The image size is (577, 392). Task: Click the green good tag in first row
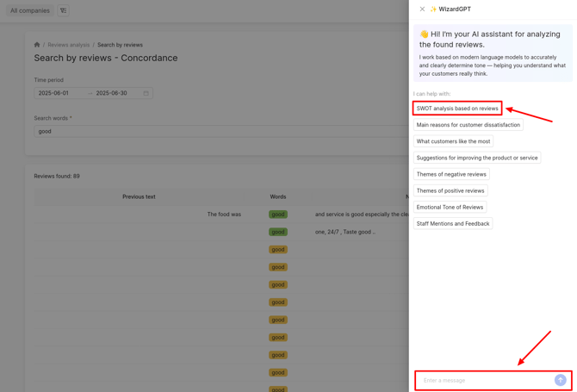277,215
